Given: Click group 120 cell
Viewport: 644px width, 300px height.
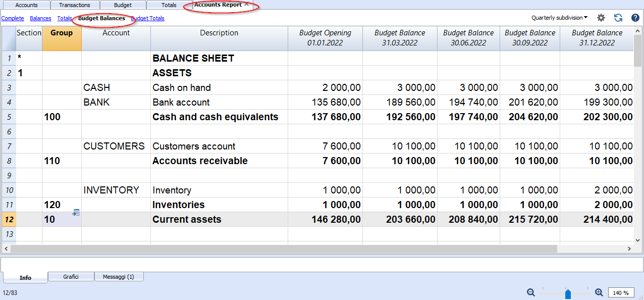Looking at the screenshot, I should pos(62,205).
